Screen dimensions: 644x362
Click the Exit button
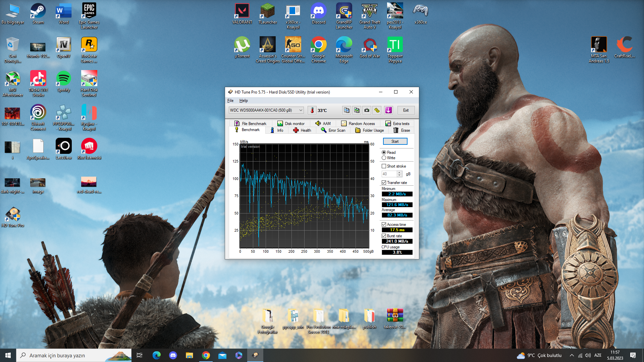(x=406, y=110)
